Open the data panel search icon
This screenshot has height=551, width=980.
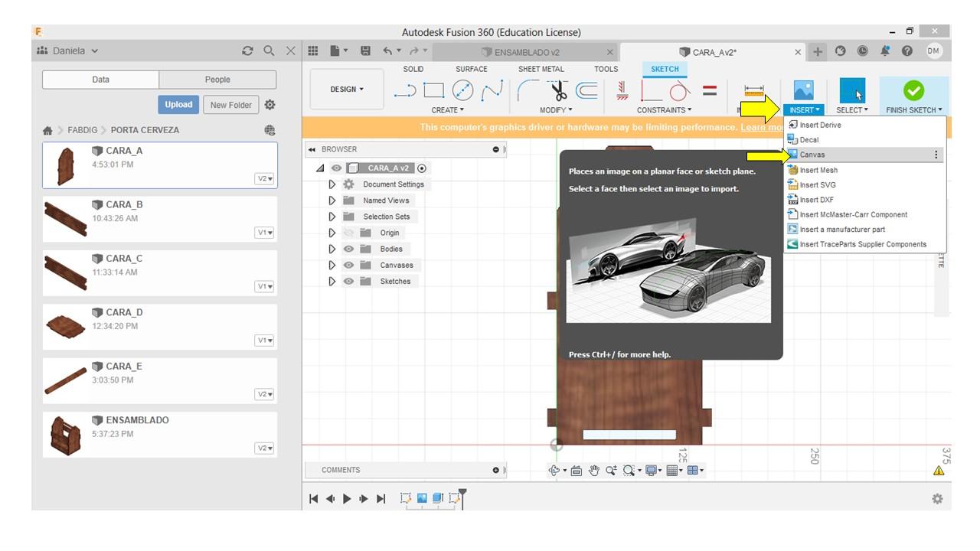pos(269,51)
